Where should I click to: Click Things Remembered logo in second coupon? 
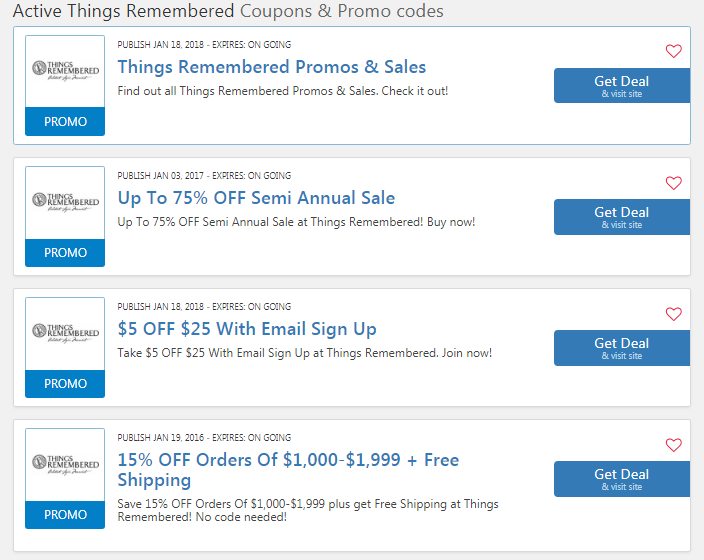click(66, 202)
